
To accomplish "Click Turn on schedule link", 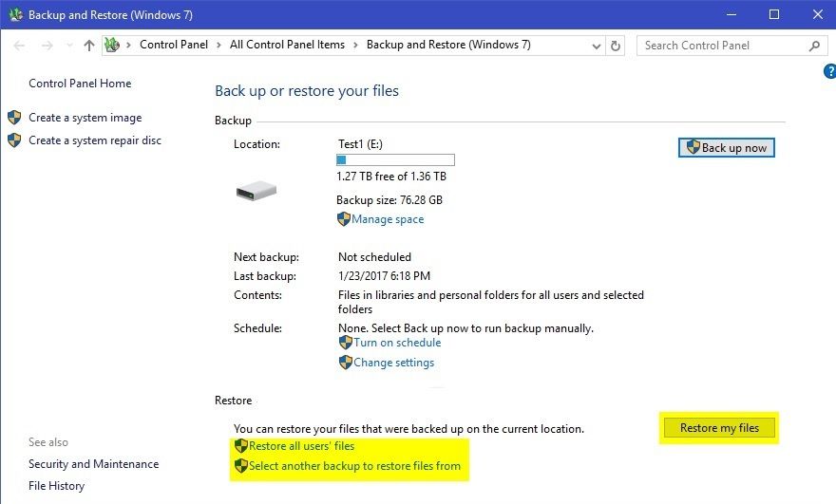I will click(397, 343).
